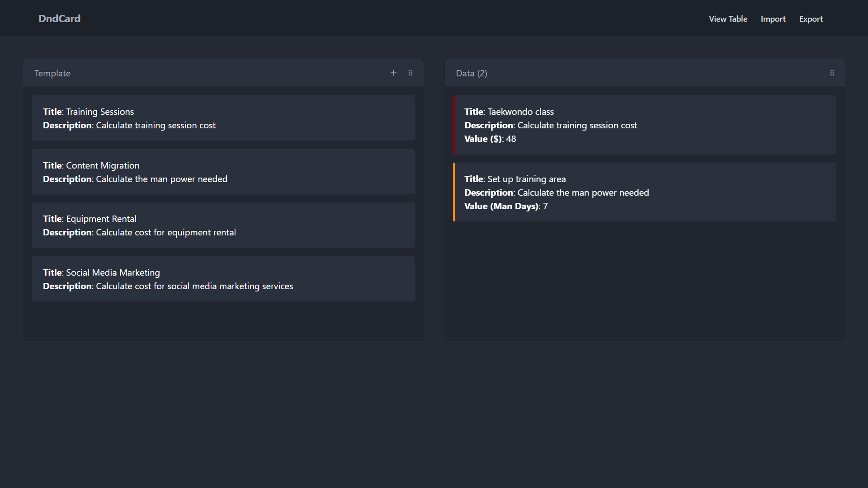This screenshot has height=488, width=868.
Task: Select the Training Sessions template card
Action: [223, 118]
